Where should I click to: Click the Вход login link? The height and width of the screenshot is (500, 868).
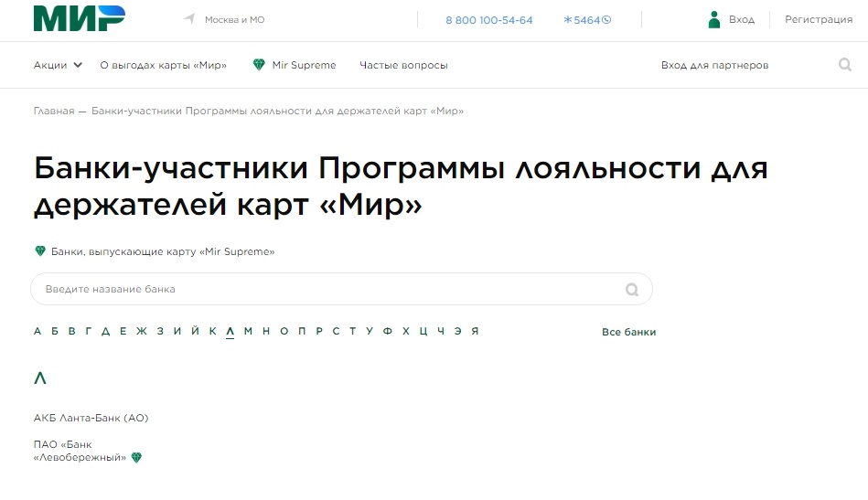coord(742,19)
